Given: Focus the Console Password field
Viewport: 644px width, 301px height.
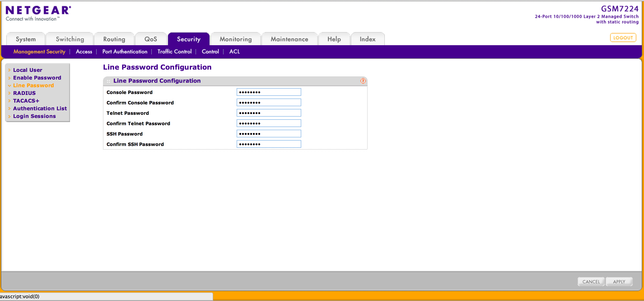Looking at the screenshot, I should 268,92.
